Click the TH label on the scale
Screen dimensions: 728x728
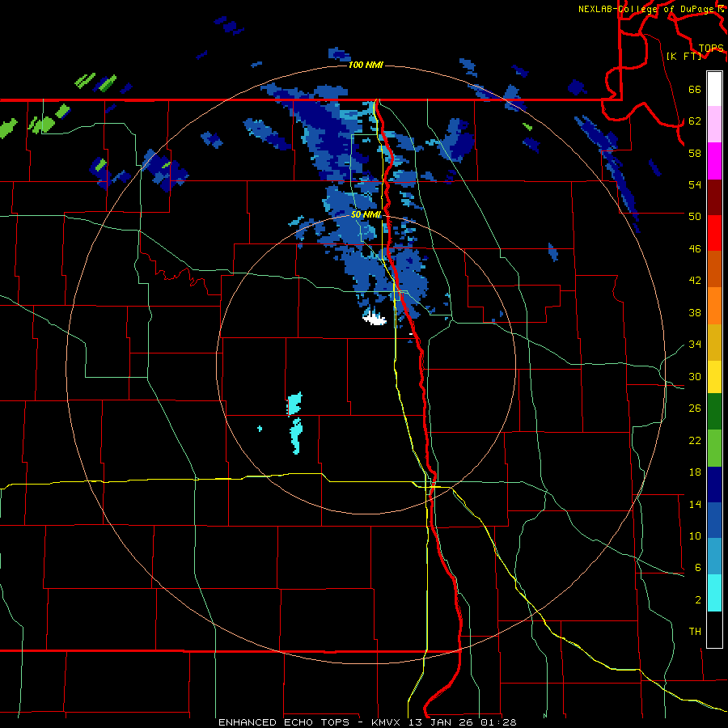(695, 632)
